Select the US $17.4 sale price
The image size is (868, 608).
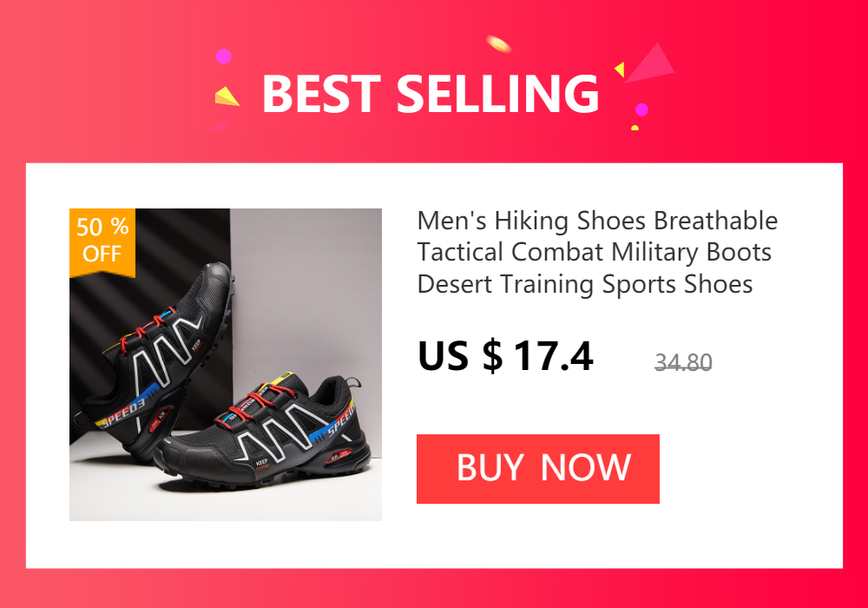[x=505, y=355]
